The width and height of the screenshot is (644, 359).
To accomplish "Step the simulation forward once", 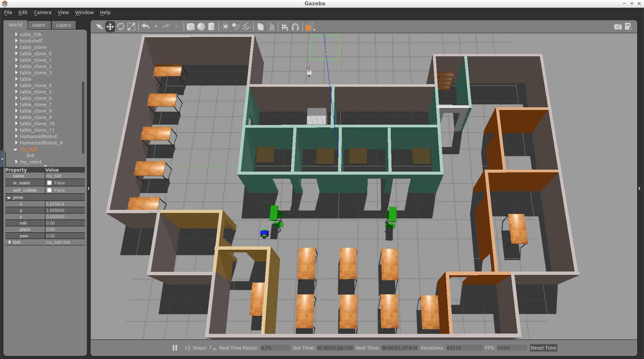I will tap(187, 348).
